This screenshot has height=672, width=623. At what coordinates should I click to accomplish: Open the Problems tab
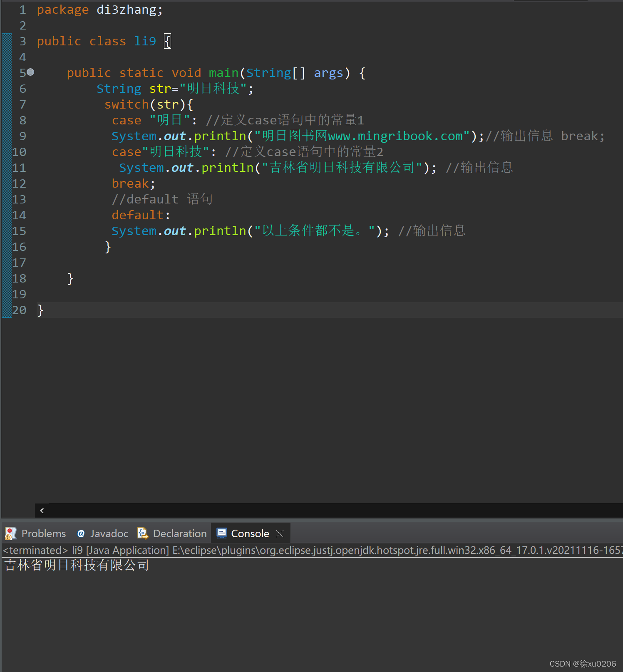pyautogui.click(x=35, y=533)
